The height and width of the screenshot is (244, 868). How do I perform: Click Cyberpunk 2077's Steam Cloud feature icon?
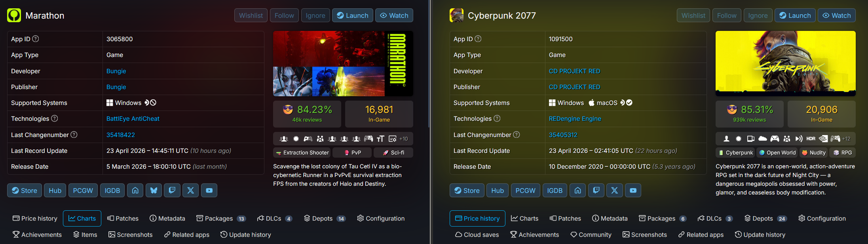click(x=762, y=139)
